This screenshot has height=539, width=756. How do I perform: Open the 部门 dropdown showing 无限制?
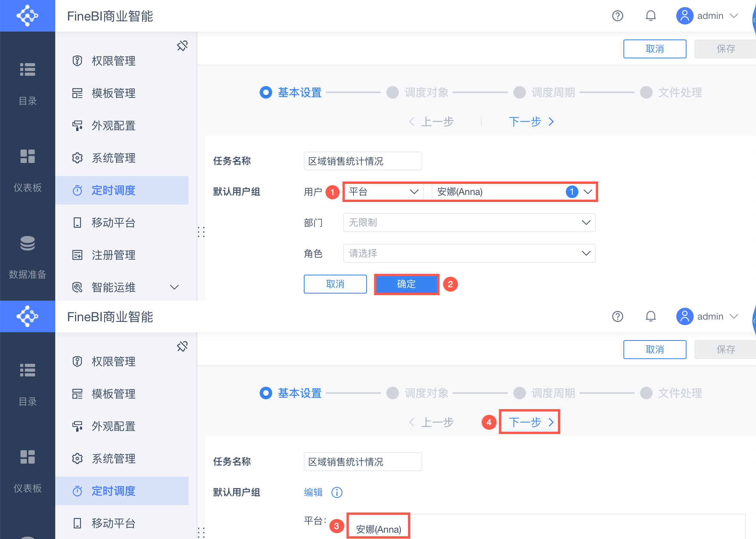click(x=470, y=223)
